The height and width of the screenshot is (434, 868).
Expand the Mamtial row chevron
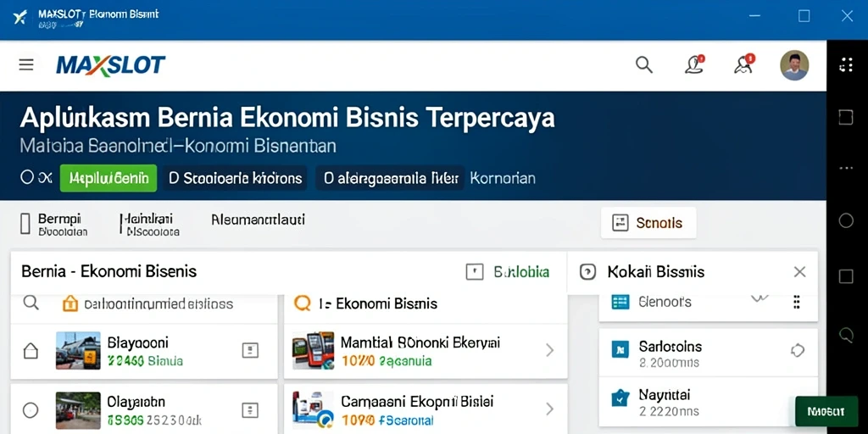pyautogui.click(x=549, y=350)
